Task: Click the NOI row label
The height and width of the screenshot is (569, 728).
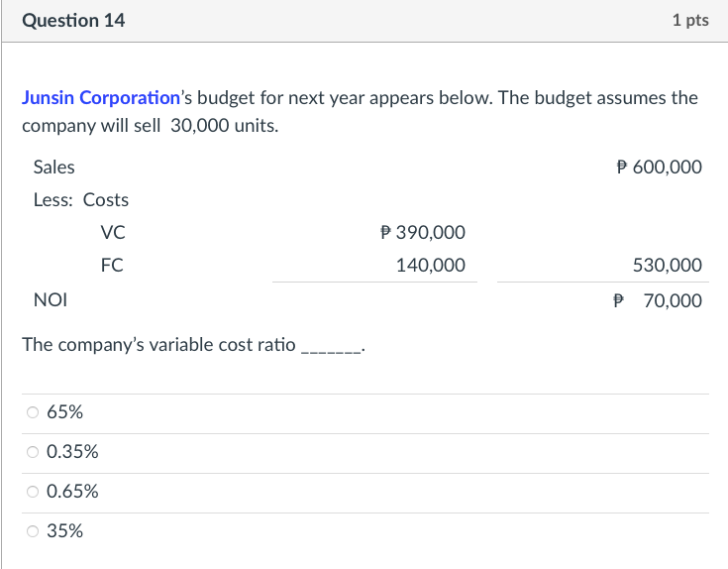Action: pos(51,300)
